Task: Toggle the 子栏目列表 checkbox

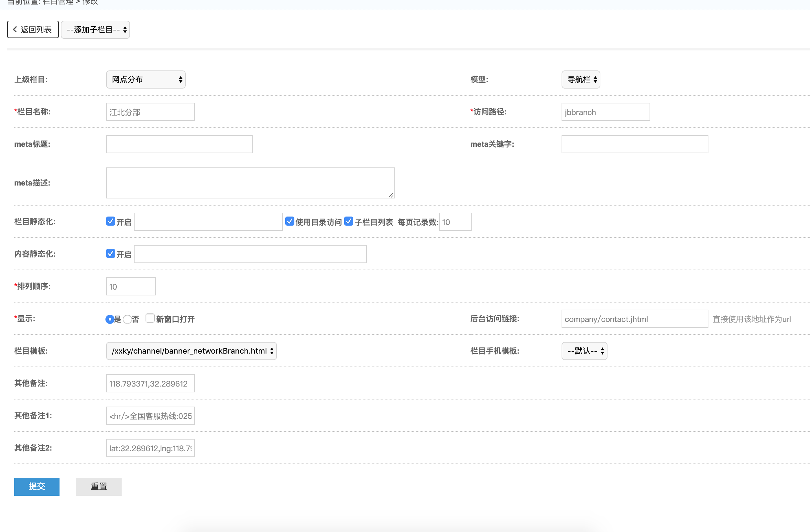Action: [x=348, y=221]
